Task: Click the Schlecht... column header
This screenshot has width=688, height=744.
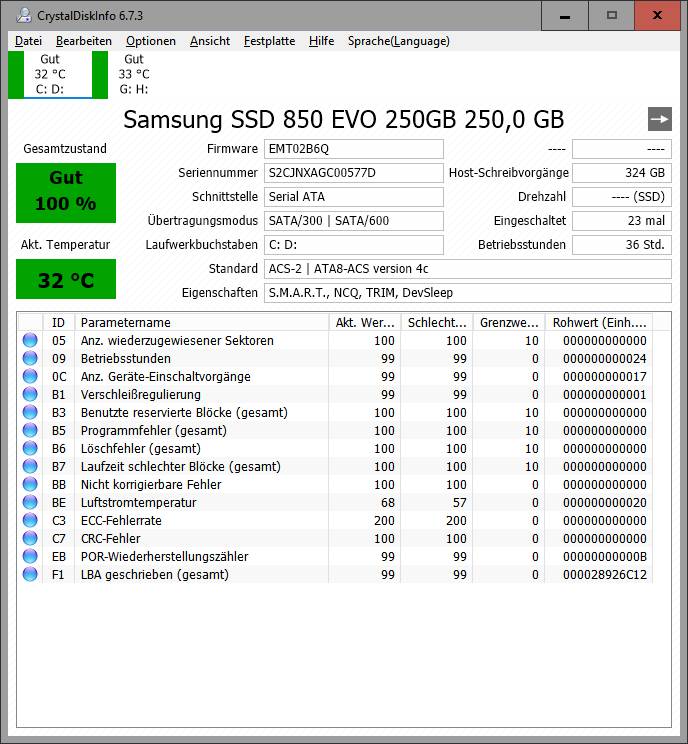Action: [x=437, y=323]
